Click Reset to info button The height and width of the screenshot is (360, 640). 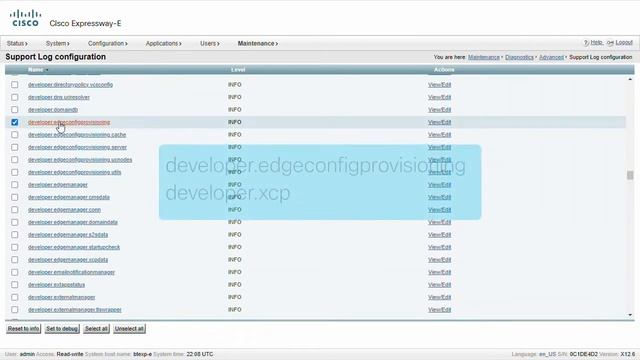24,329
